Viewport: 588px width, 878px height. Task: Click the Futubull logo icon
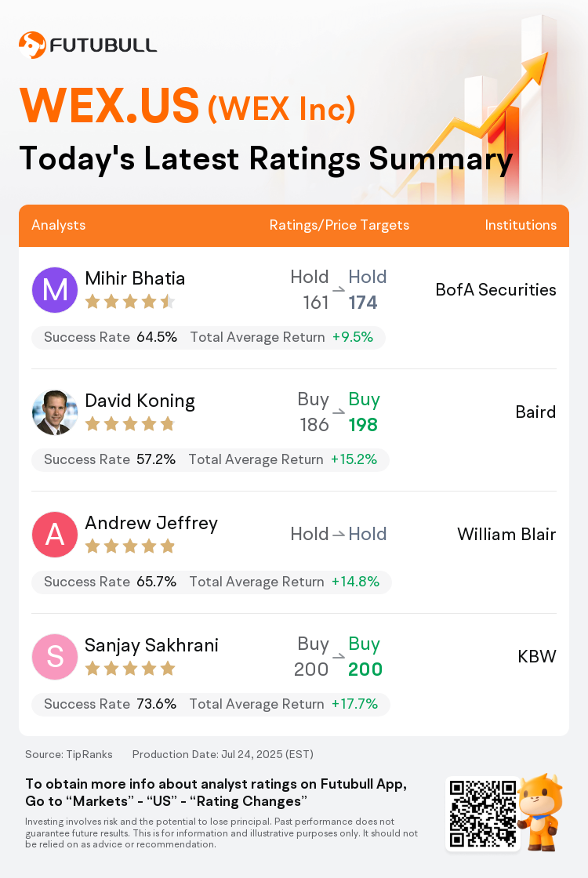tap(32, 45)
